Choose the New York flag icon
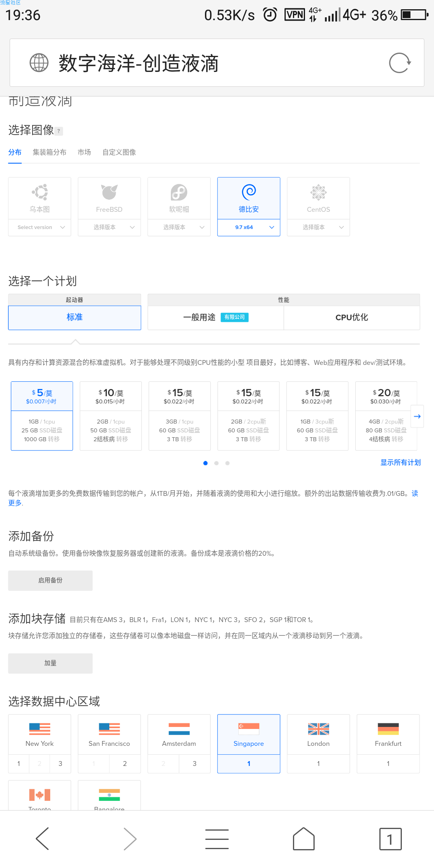The height and width of the screenshot is (868, 434). (x=40, y=729)
